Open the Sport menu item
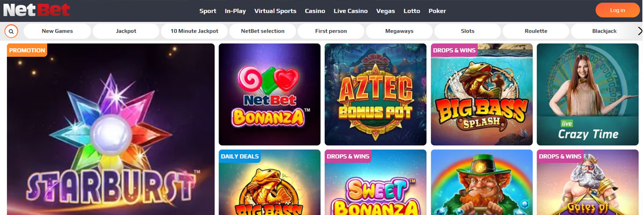Screen dimensions: 644x215 pyautogui.click(x=208, y=11)
